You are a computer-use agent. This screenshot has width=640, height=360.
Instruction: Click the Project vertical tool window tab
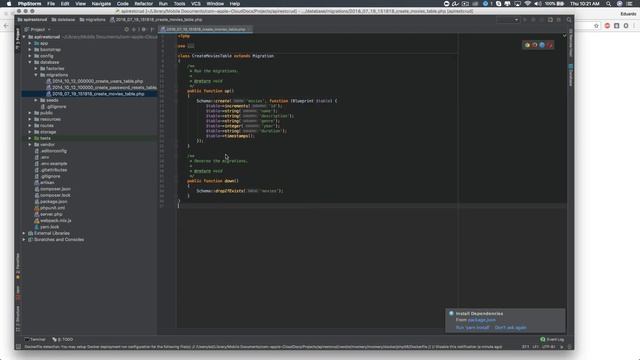click(18, 39)
